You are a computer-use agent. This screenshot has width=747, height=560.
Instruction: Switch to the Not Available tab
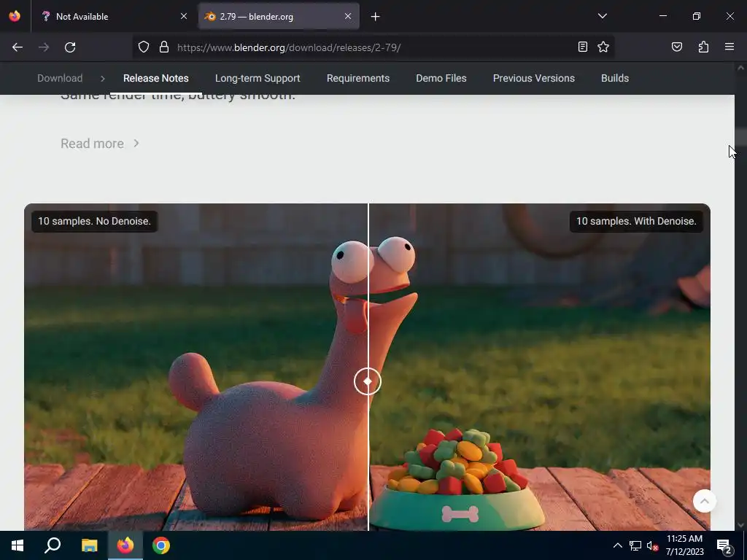coord(114,16)
